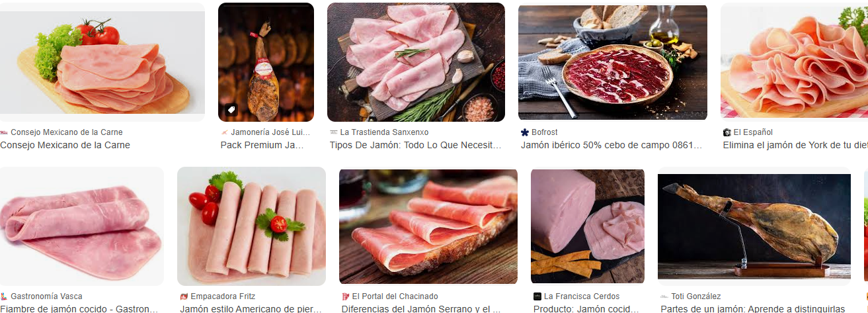Click the Jamonería José Luis favicon
868x313 pixels.
(225, 132)
